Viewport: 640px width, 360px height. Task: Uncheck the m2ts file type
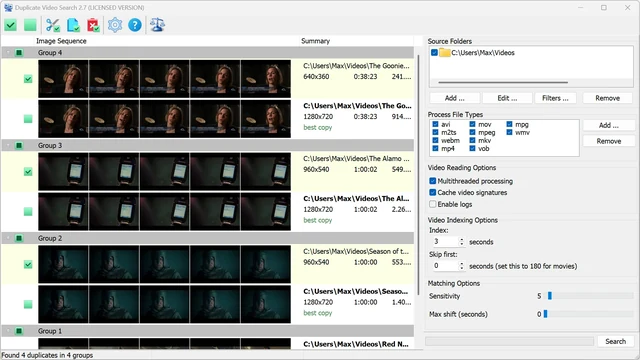pos(435,132)
